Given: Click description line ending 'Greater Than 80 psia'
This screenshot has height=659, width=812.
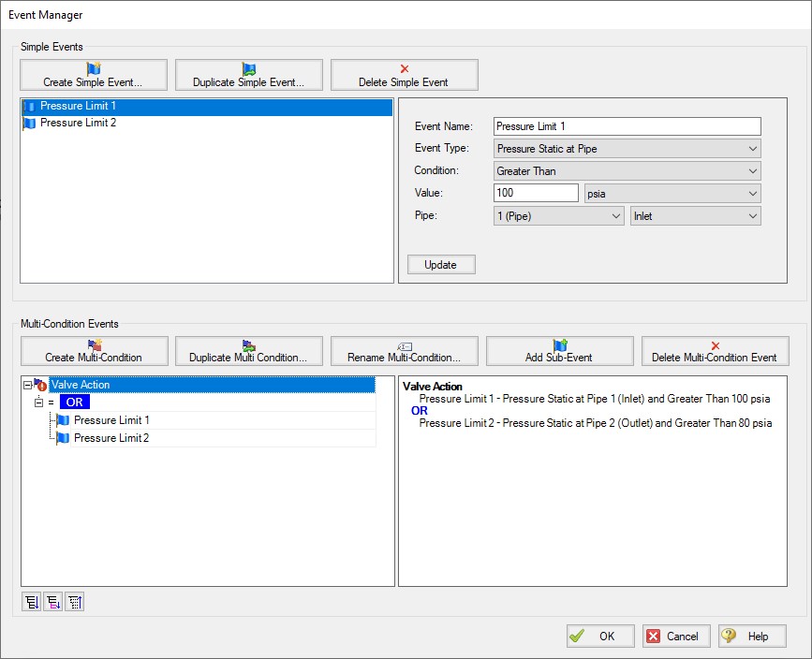Looking at the screenshot, I should pyautogui.click(x=596, y=423).
